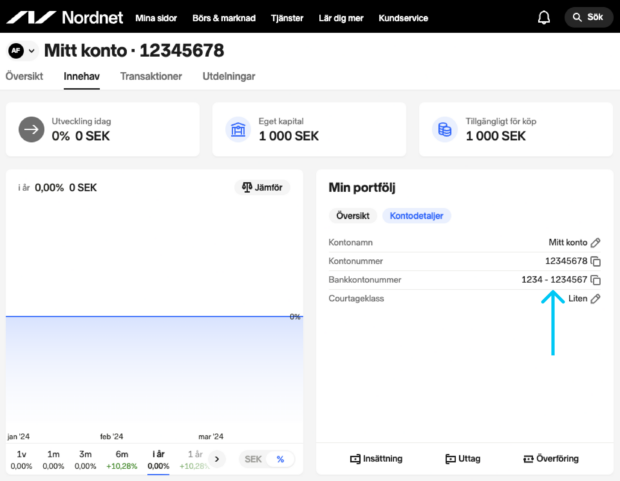The height and width of the screenshot is (481, 620).
Task: Edit Kontonamn with pencil icon
Action: [595, 242]
